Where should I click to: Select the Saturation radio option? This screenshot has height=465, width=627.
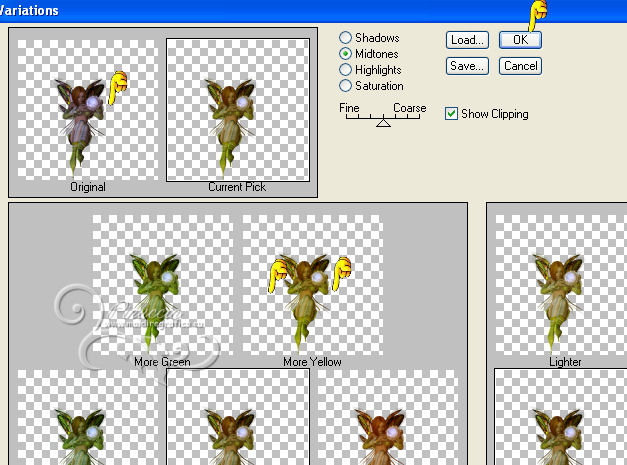[345, 86]
